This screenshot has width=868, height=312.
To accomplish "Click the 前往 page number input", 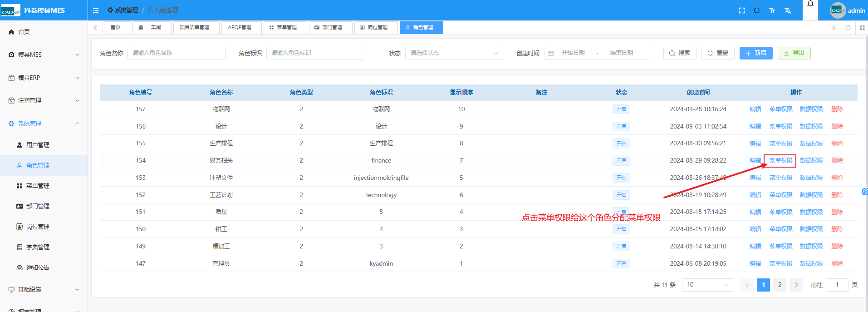I will point(837,285).
